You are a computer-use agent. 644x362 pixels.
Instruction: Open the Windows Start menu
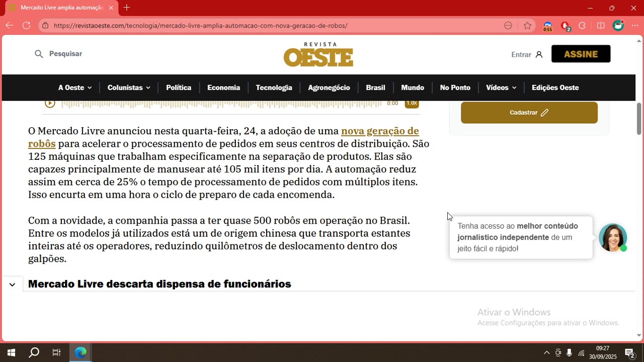pyautogui.click(x=11, y=353)
